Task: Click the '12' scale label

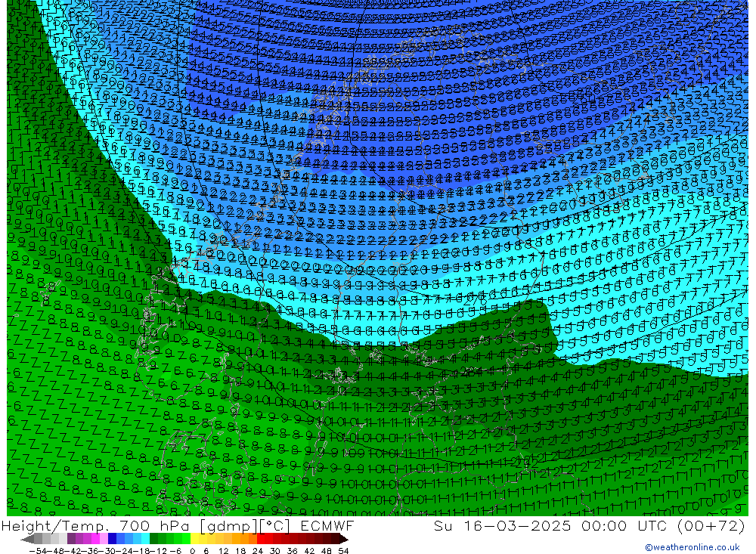Action: (223, 551)
